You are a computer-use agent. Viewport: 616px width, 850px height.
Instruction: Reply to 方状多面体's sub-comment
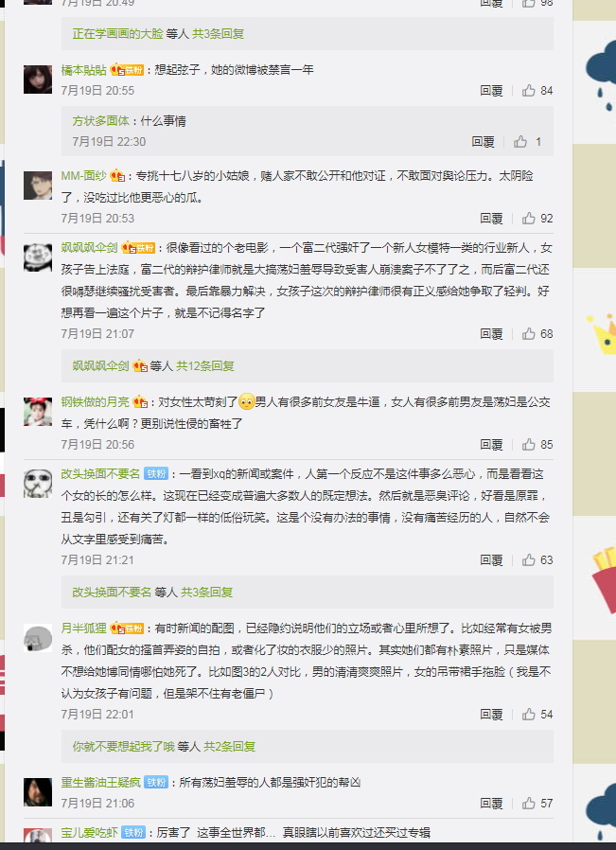[484, 142]
